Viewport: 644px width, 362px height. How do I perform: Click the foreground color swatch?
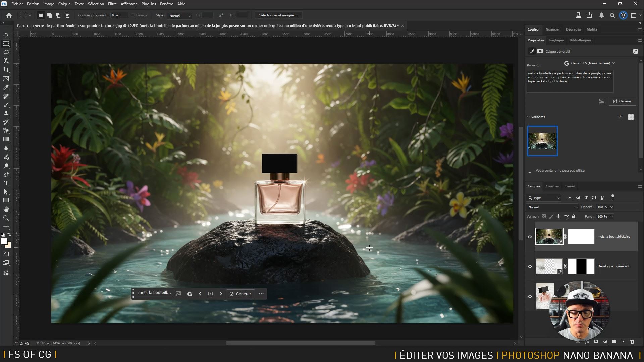click(x=4, y=241)
